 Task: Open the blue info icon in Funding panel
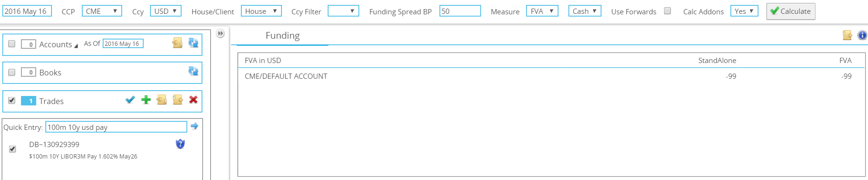click(862, 35)
